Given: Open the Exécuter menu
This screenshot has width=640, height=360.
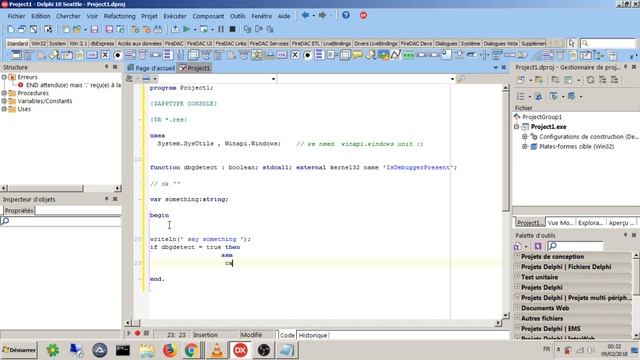Looking at the screenshot, I should [175, 16].
